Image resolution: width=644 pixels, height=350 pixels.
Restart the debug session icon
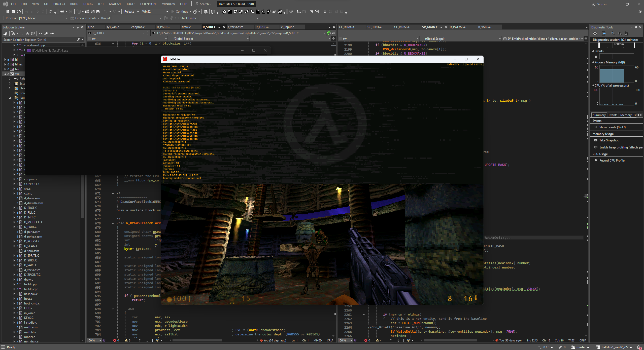pyautogui.click(x=19, y=12)
